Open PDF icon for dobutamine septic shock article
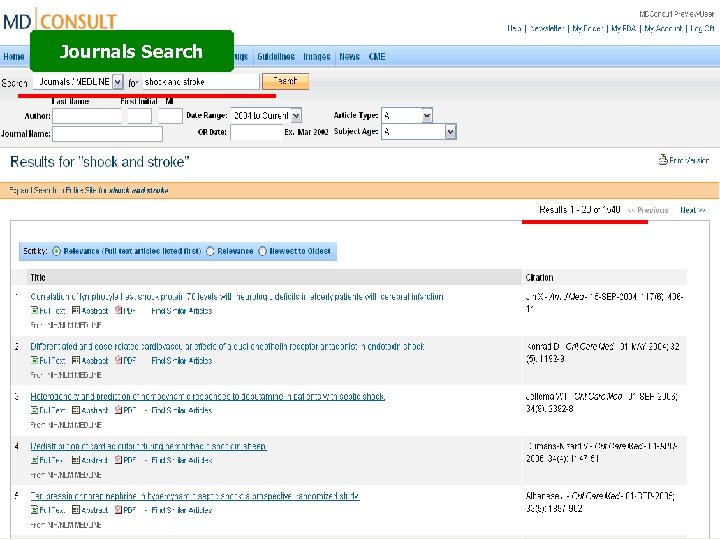The image size is (720, 540). tap(118, 410)
